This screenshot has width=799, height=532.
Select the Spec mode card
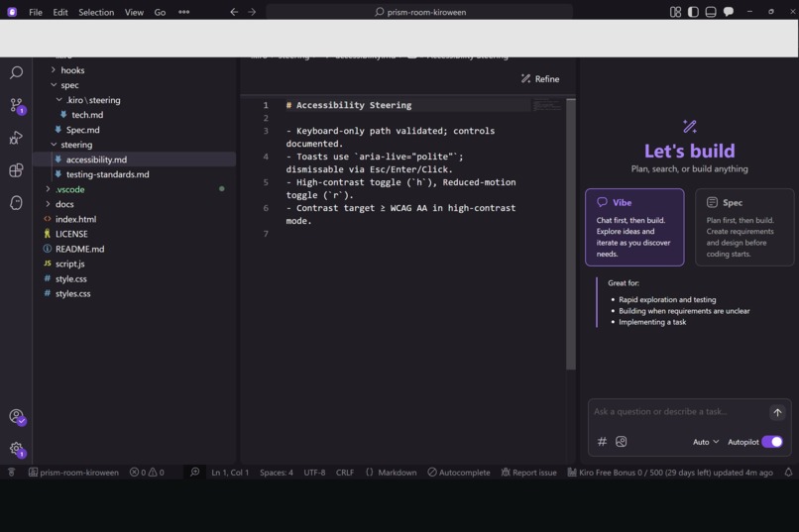pyautogui.click(x=744, y=227)
